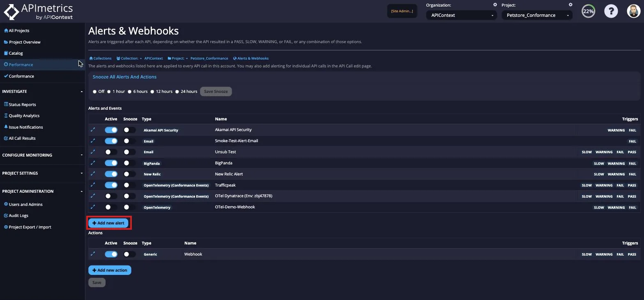Expand the Smoke-Test-Alert-Email row icon
The height and width of the screenshot is (300, 644).
pyautogui.click(x=93, y=141)
